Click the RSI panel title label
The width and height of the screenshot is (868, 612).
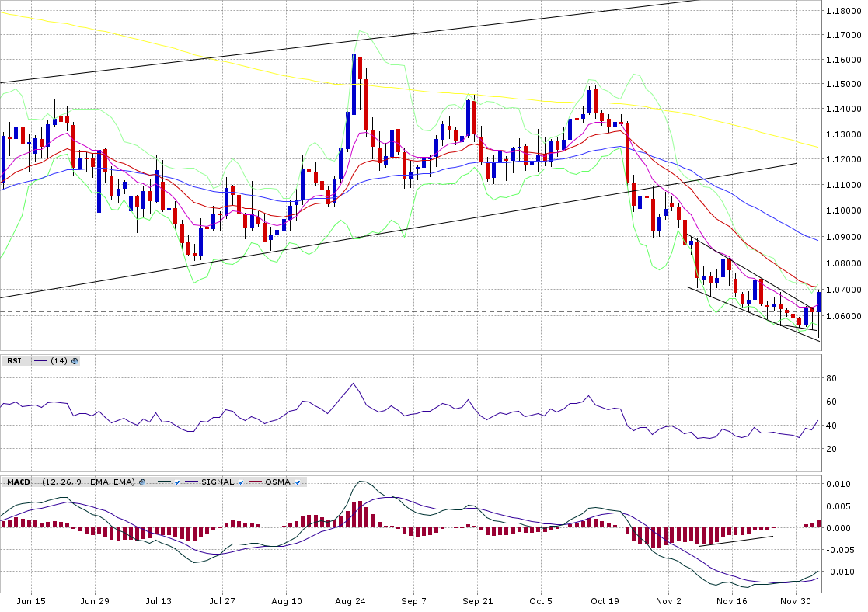click(x=14, y=360)
